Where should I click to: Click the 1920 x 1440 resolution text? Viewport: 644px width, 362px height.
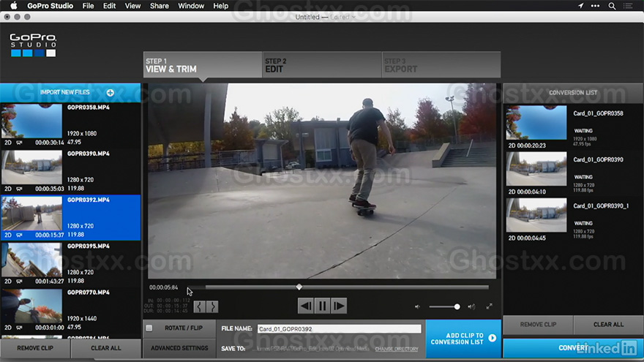tap(82, 319)
